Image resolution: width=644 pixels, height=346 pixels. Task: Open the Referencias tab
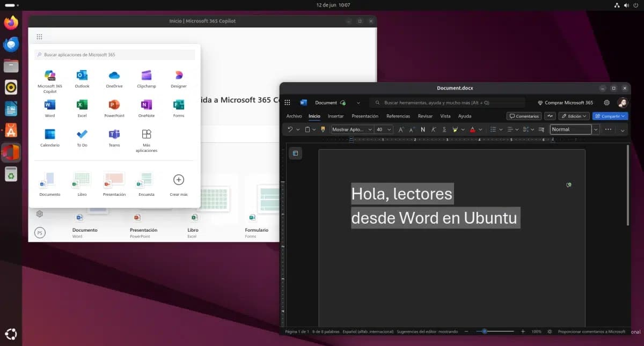pos(398,116)
